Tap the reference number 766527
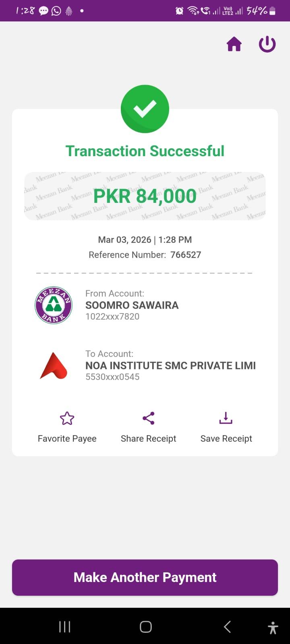 [186, 255]
